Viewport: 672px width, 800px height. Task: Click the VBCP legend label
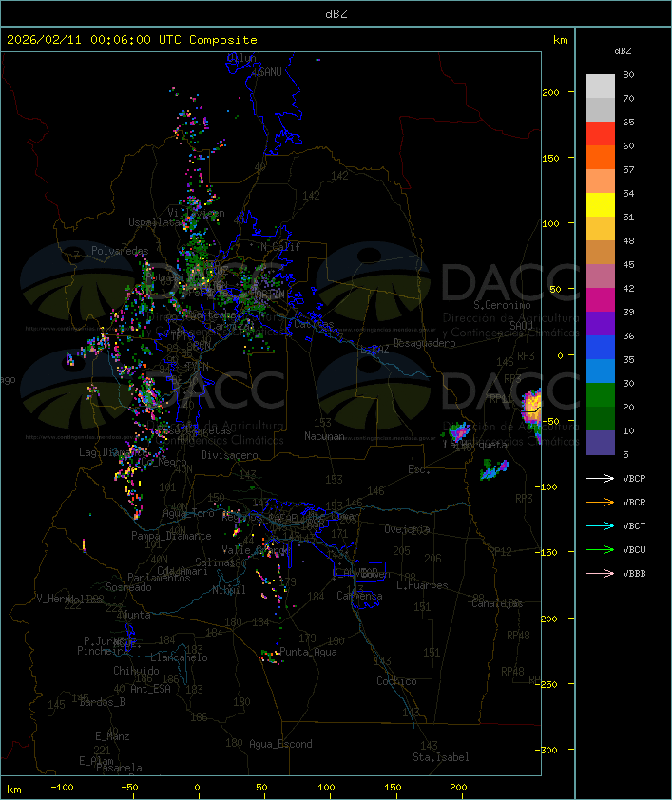(634, 479)
